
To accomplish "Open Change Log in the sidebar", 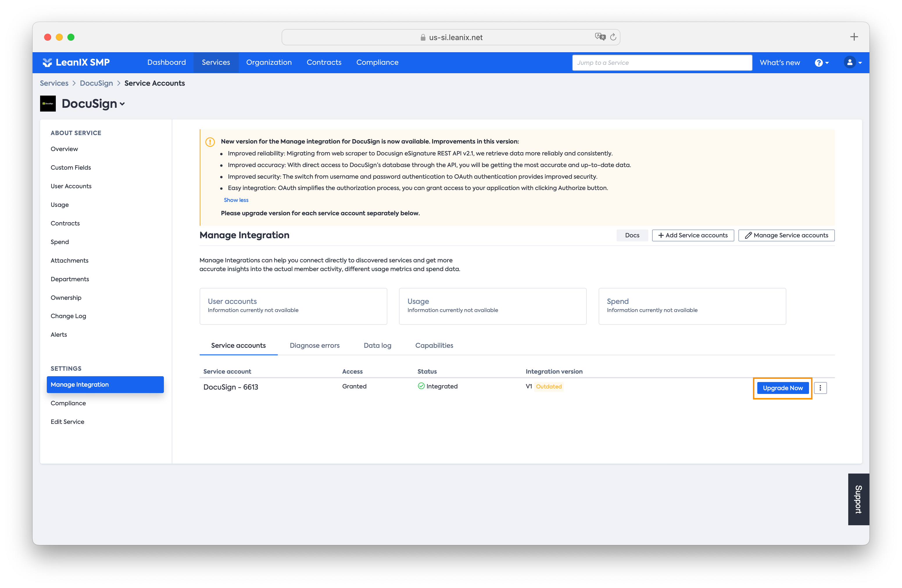I will (69, 316).
